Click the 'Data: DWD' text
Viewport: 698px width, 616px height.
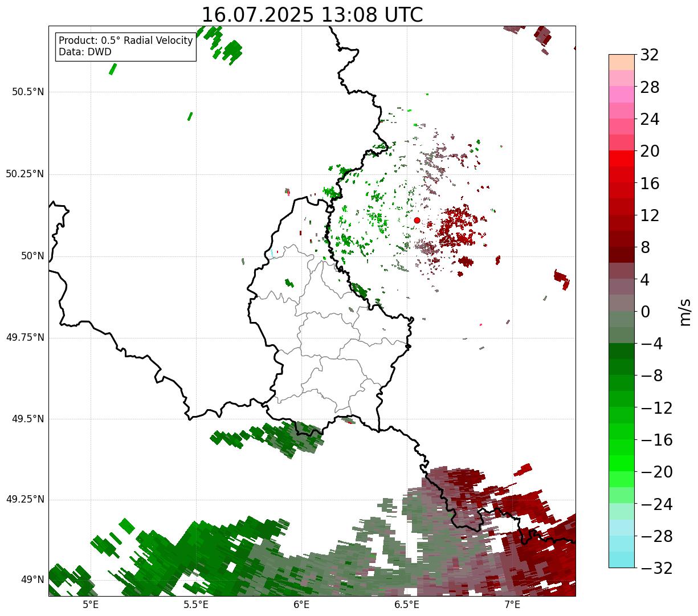(85, 52)
